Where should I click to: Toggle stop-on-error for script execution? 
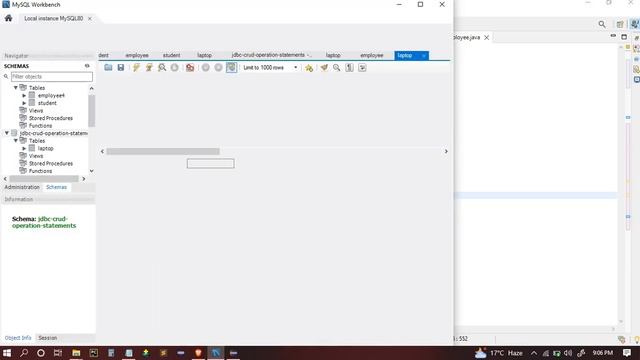[190, 68]
